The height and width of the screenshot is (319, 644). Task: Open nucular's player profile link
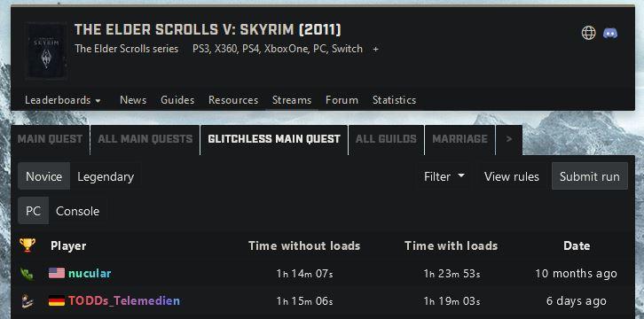90,273
